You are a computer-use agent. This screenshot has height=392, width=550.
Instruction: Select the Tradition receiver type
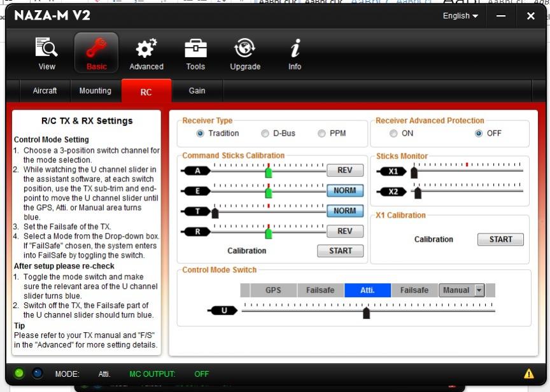click(201, 134)
